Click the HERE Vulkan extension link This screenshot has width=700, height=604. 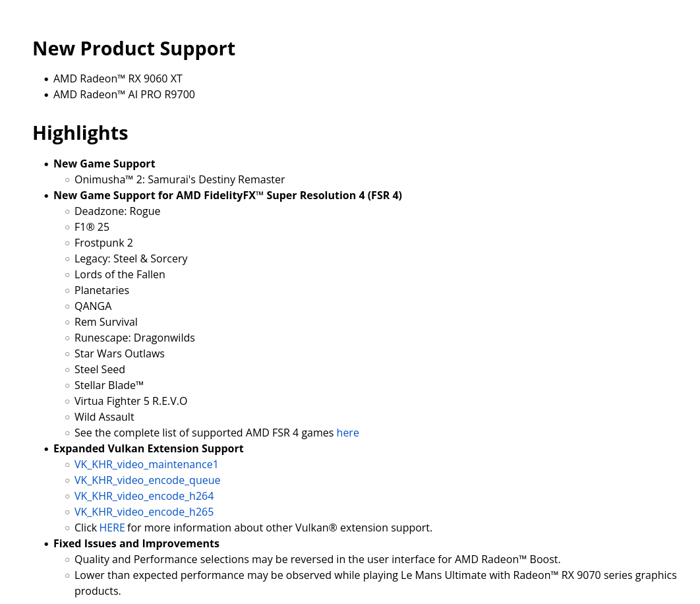[112, 528]
